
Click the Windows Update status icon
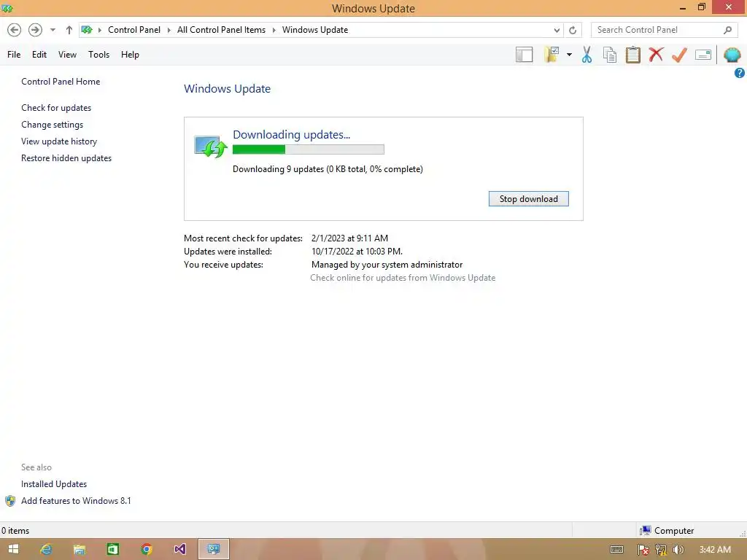tap(211, 146)
